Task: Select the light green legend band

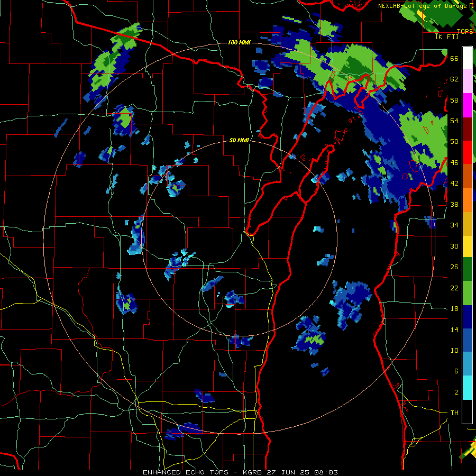Action: [467, 293]
